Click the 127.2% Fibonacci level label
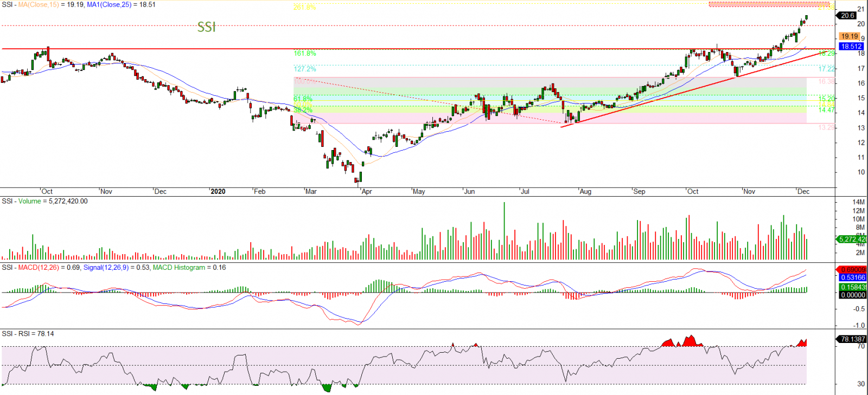The height and width of the screenshot is (395, 868). [x=305, y=69]
